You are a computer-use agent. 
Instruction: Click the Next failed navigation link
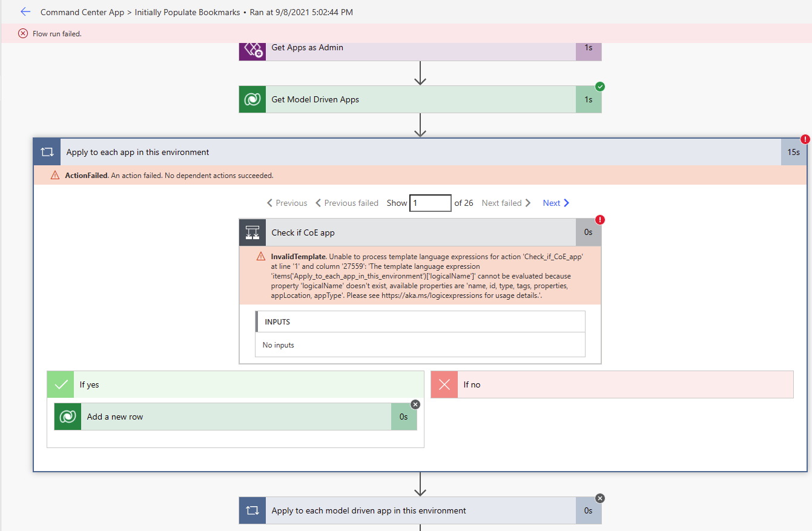506,203
